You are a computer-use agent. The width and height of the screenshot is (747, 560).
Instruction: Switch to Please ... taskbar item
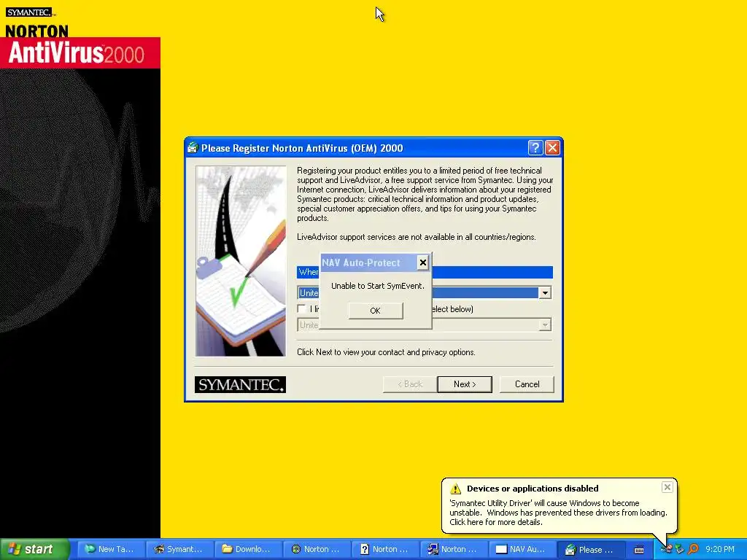[x=591, y=549]
